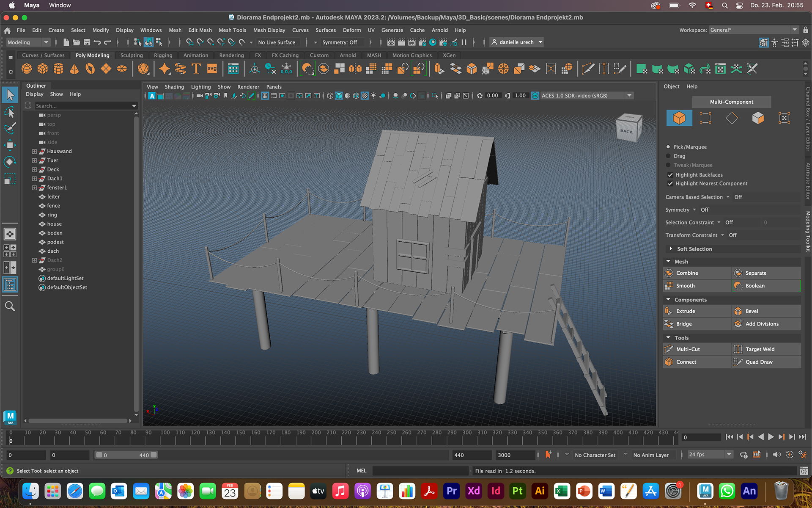Switch to the Sculpting shelf tab

pyautogui.click(x=132, y=55)
